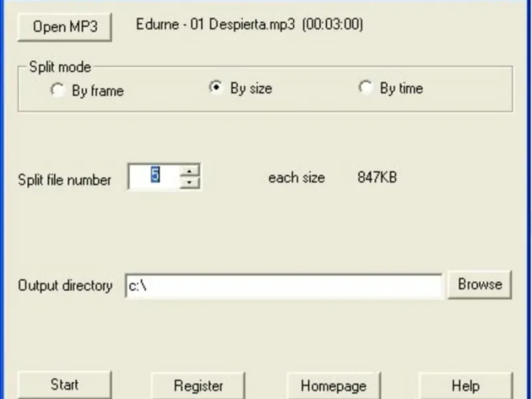532x399 pixels.
Task: Decrease split file number with down arrow
Action: click(x=190, y=182)
